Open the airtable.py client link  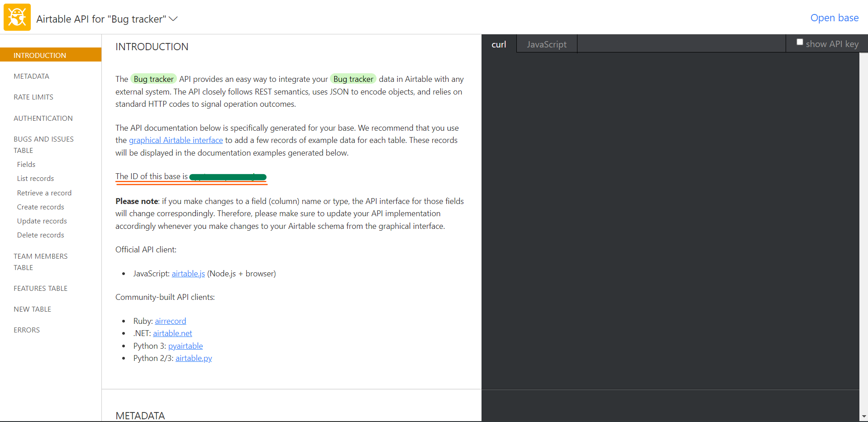coord(194,358)
